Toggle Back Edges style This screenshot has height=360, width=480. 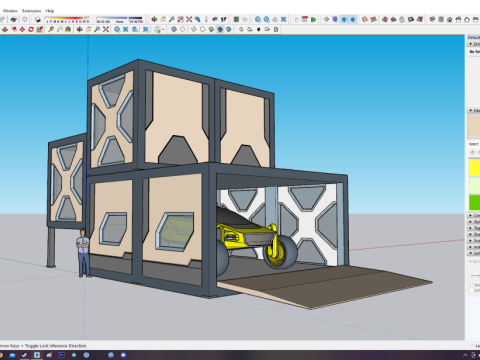pyautogui.click(x=183, y=29)
